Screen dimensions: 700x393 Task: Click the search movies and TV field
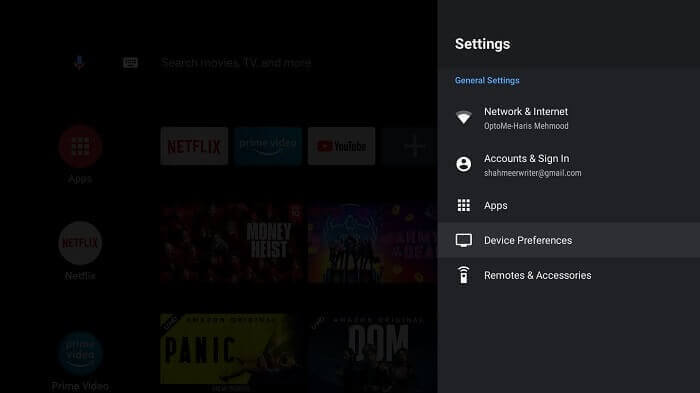coord(236,63)
